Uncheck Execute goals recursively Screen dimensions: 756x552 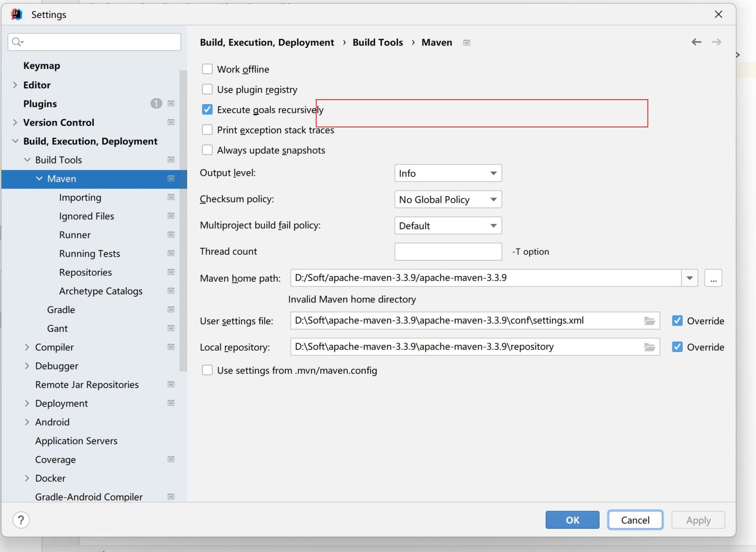click(207, 110)
